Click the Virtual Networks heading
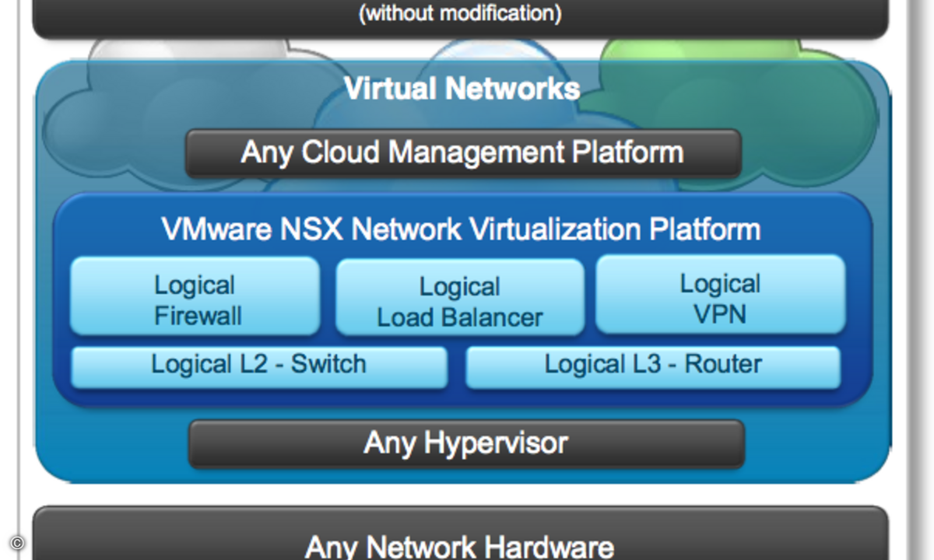934x560 pixels. (462, 89)
